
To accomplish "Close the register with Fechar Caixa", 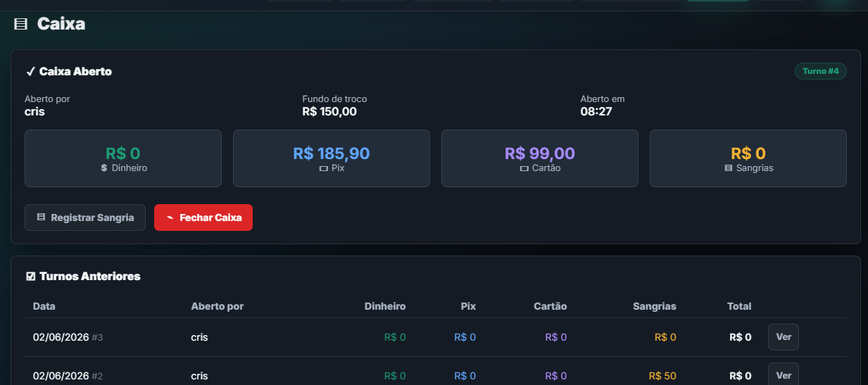I will coord(203,217).
